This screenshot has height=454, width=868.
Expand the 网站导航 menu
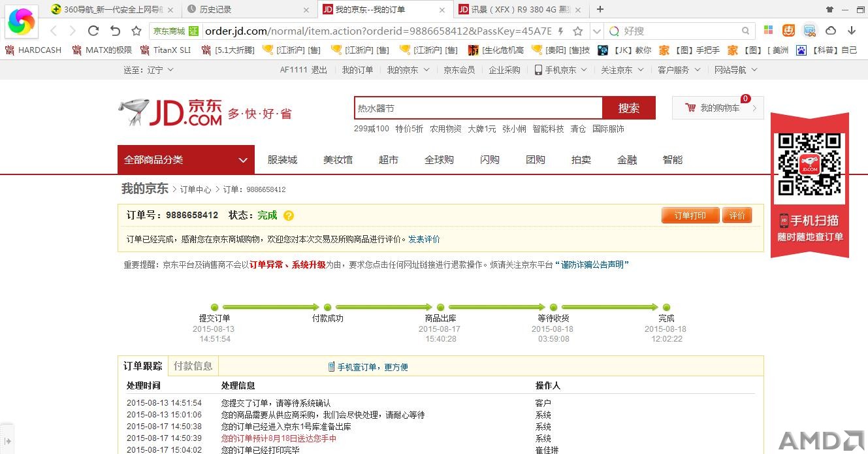tap(735, 70)
